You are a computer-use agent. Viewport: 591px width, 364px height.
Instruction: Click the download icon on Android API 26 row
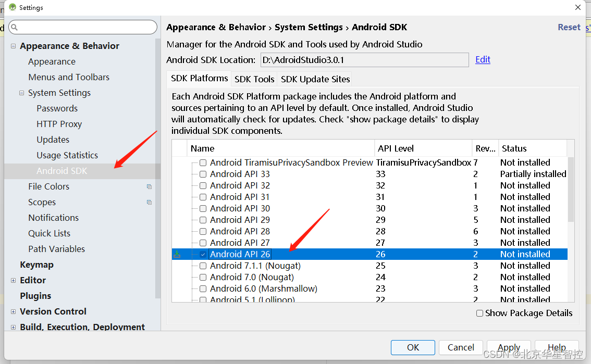[x=176, y=254]
